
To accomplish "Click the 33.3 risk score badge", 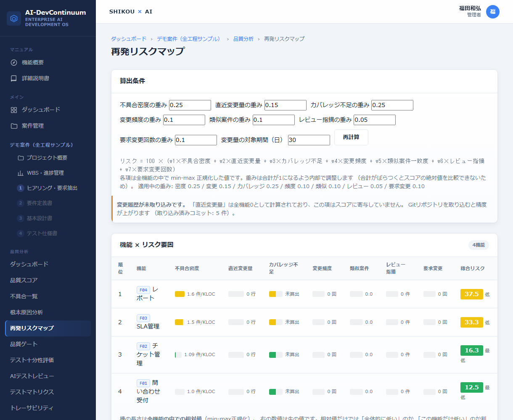I will pyautogui.click(x=472, y=322).
